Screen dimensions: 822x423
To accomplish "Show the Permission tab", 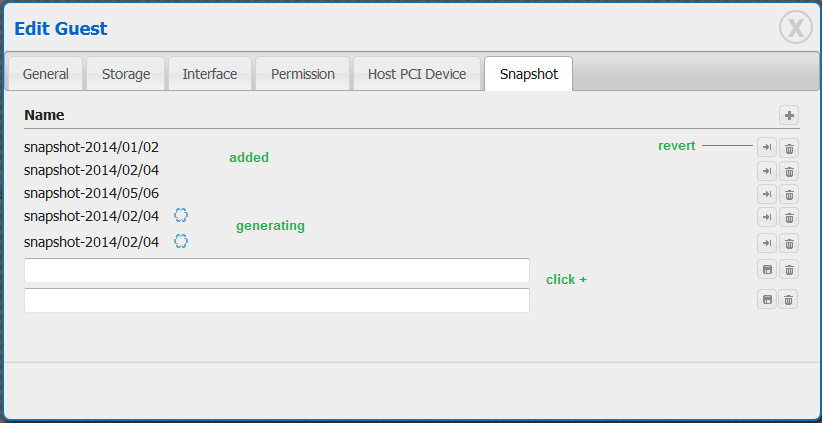I will pos(303,74).
